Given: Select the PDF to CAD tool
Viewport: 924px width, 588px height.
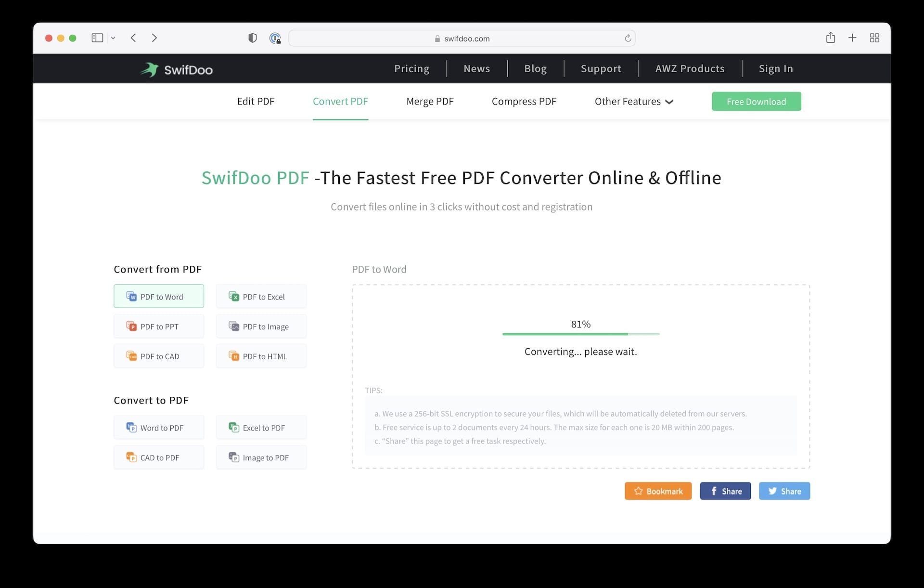Looking at the screenshot, I should coord(159,356).
